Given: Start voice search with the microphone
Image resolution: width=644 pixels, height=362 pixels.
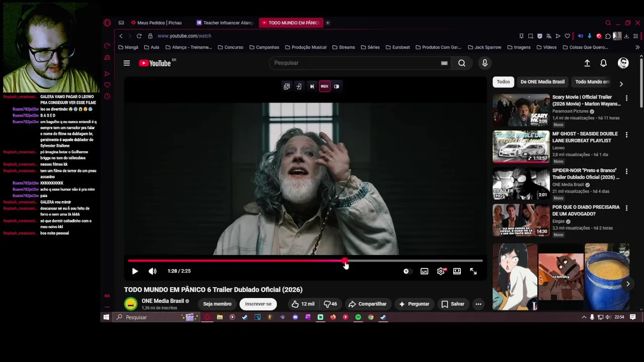Looking at the screenshot, I should 485,63.
